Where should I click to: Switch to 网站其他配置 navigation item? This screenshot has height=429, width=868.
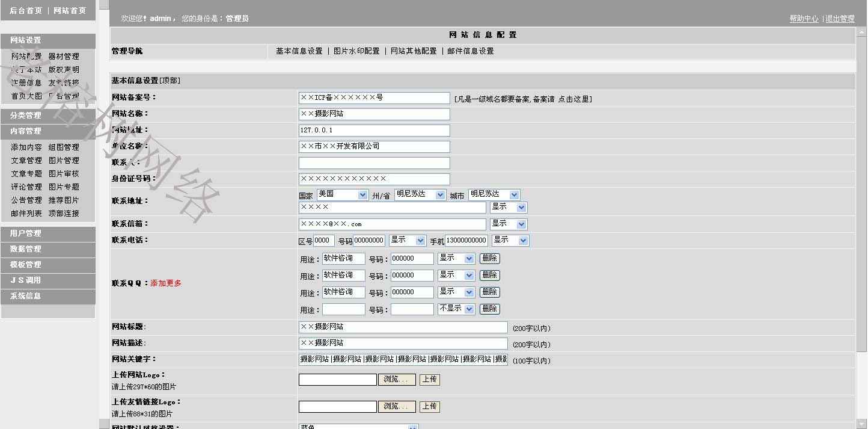coord(414,51)
